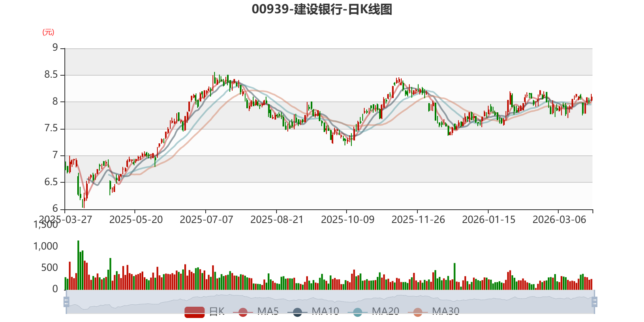
Task: Click the right zoom slider handle
Action: tap(594, 302)
